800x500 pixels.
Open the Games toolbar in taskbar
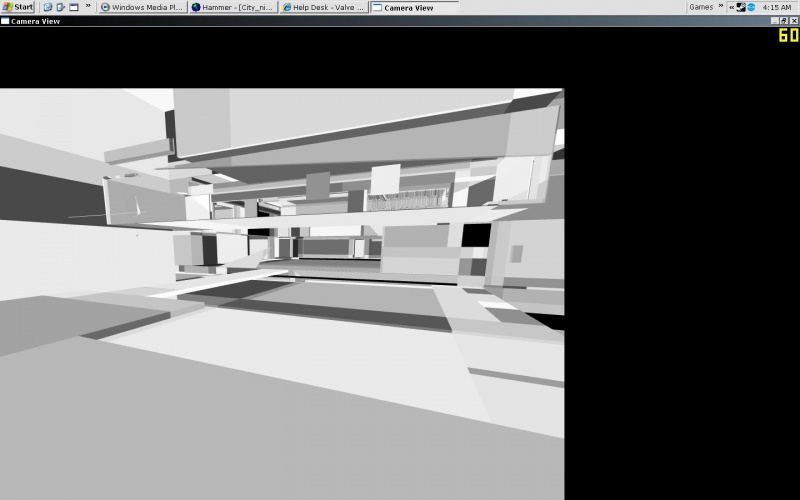point(701,7)
